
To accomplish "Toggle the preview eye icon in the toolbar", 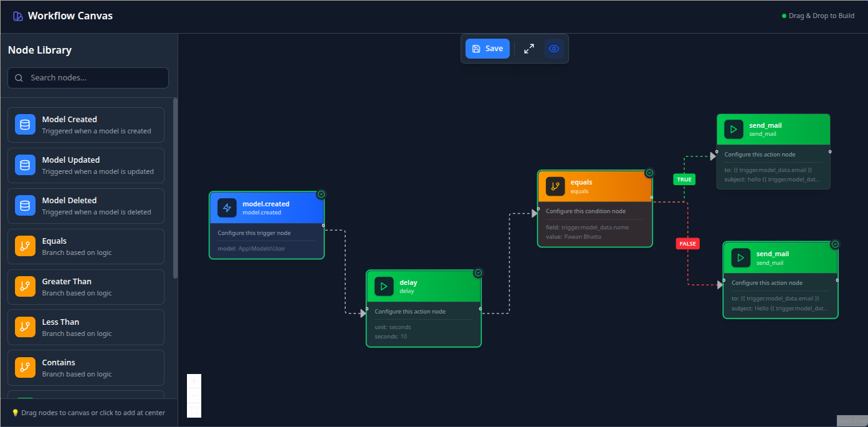I will coord(554,48).
